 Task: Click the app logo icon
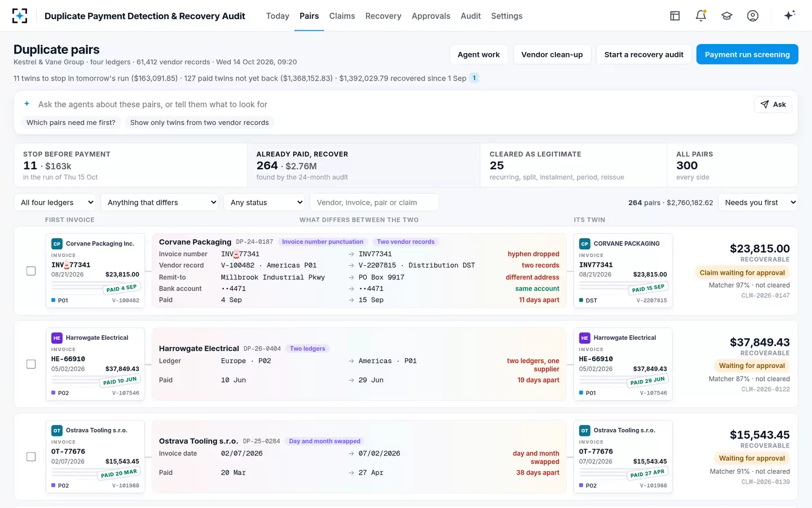[20, 16]
